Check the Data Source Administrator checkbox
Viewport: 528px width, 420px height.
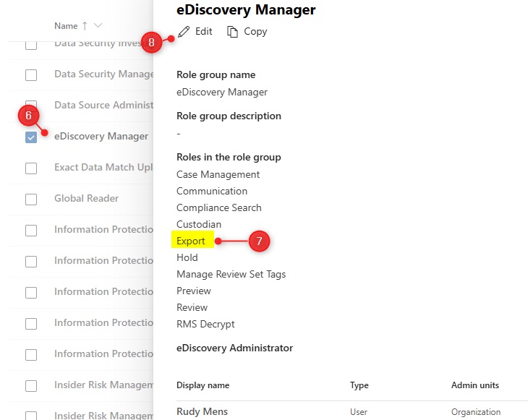coord(31,106)
